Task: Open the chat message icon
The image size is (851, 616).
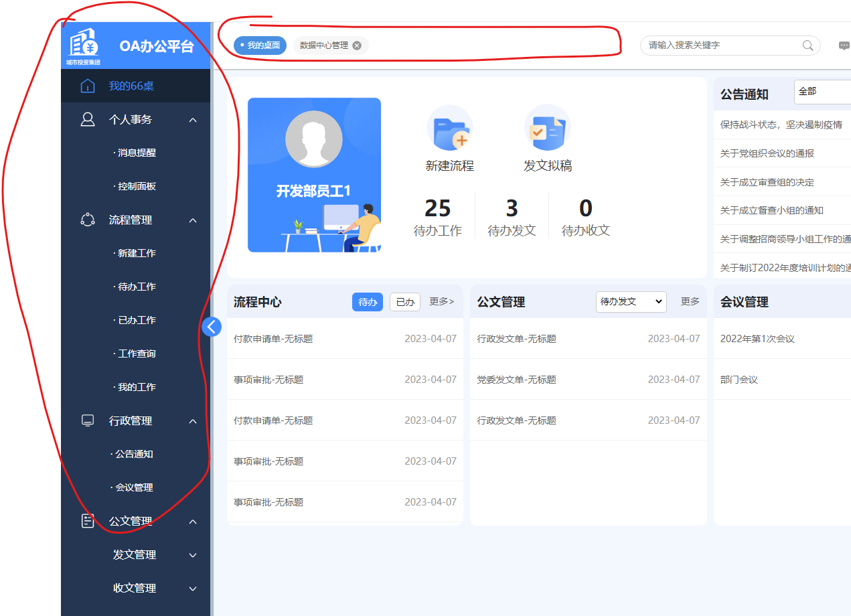Action: pyautogui.click(x=844, y=46)
